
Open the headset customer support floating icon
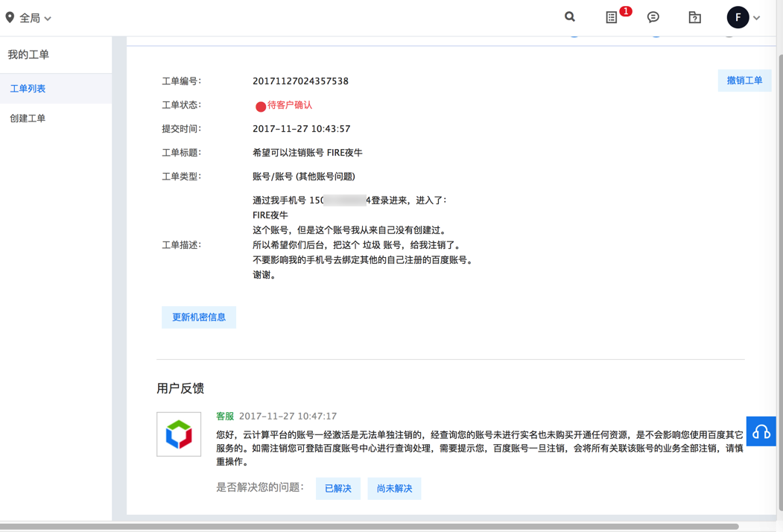click(x=761, y=431)
